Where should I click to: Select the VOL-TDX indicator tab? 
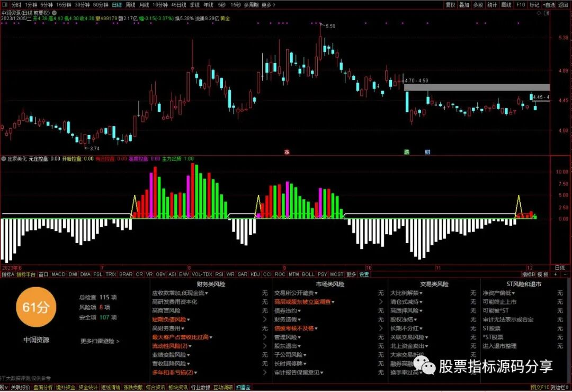[x=202, y=274]
